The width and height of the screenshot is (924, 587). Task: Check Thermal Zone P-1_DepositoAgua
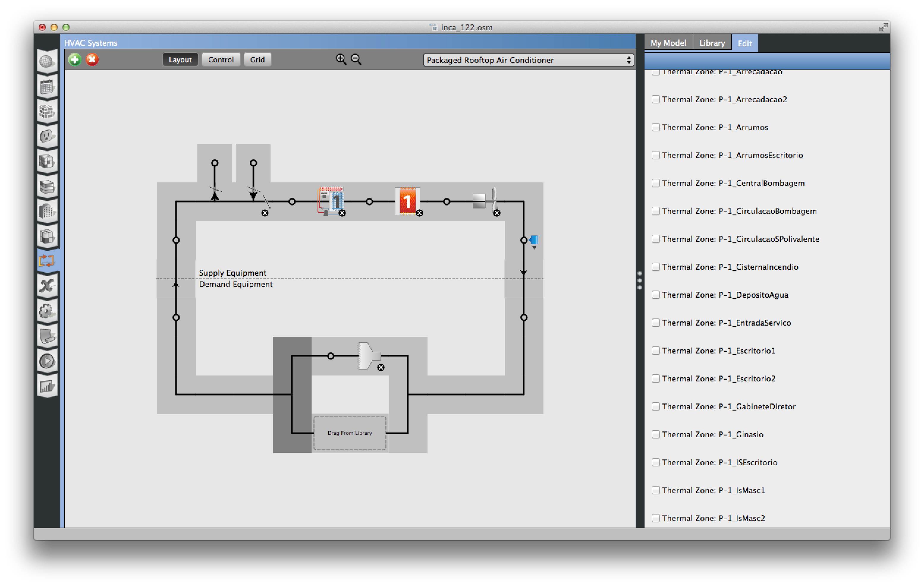(656, 295)
